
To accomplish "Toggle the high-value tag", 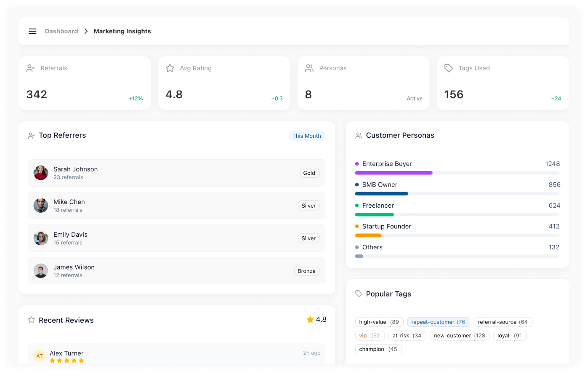I will 379,322.
